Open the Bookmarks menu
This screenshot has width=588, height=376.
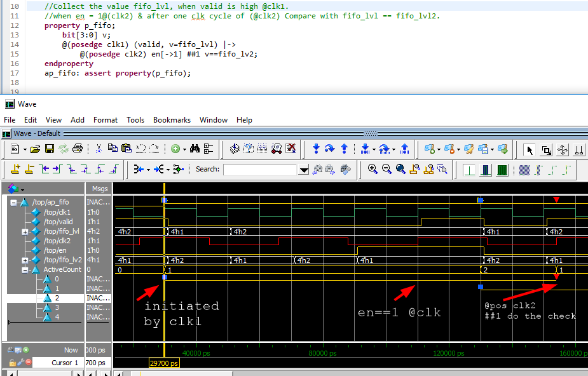(172, 119)
